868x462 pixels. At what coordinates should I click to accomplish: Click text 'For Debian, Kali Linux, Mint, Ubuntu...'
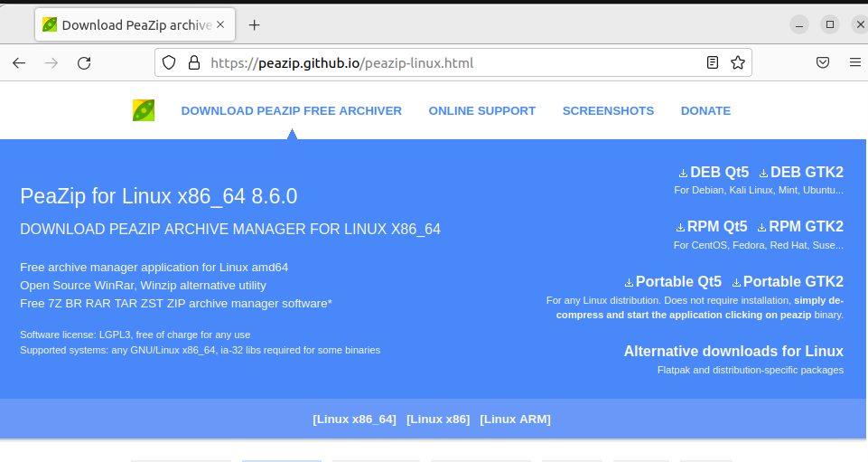(759, 190)
